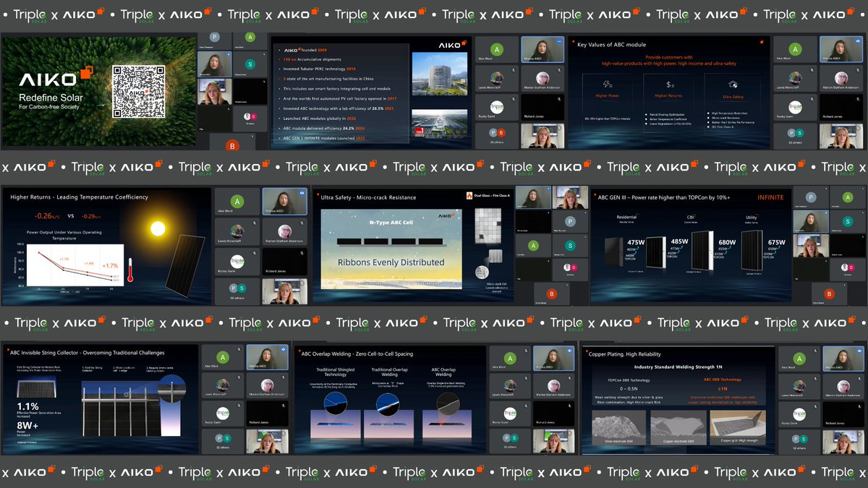Click the Power Output temperature line chart
This screenshot has height=488, width=868.
click(x=76, y=265)
